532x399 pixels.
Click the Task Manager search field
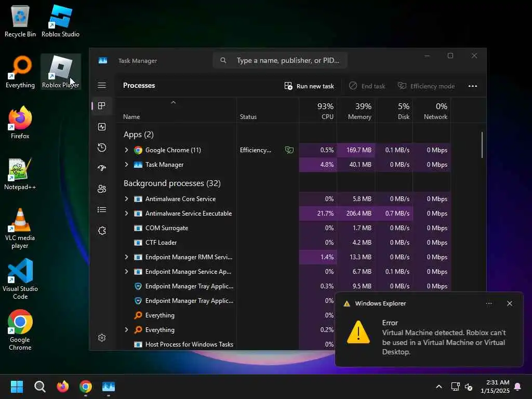pyautogui.click(x=280, y=60)
